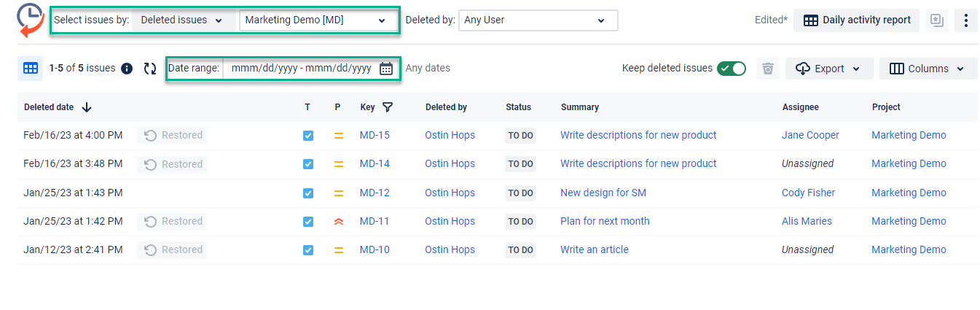Open the Columns menu

(x=928, y=69)
